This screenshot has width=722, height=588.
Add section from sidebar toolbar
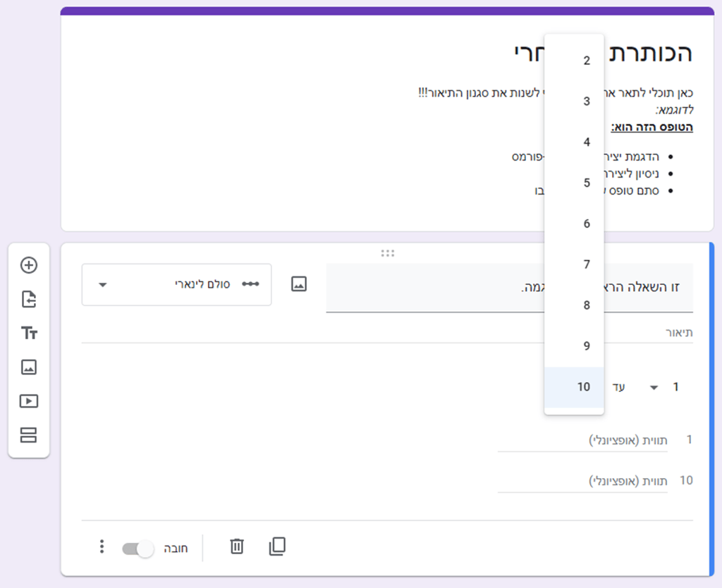pos(29,435)
